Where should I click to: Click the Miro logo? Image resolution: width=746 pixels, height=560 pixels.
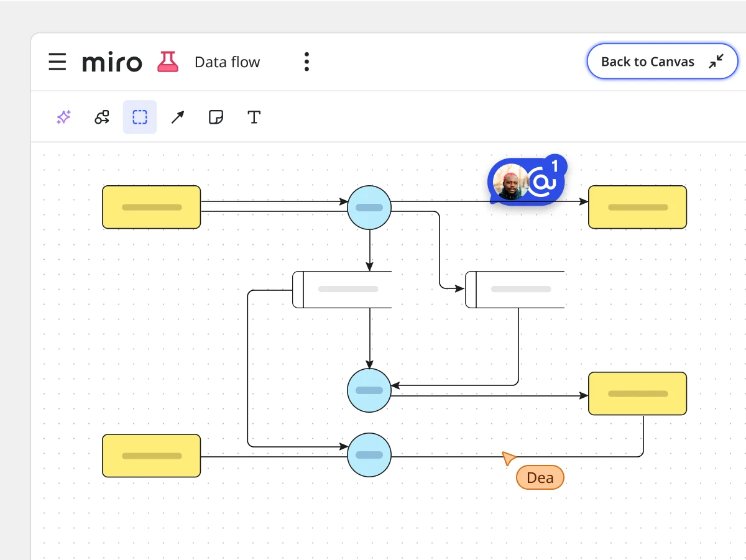tap(112, 62)
